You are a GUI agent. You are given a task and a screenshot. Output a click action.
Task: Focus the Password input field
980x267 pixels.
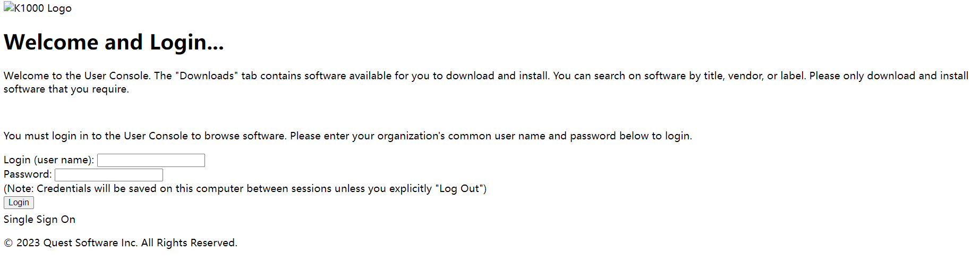click(x=109, y=175)
